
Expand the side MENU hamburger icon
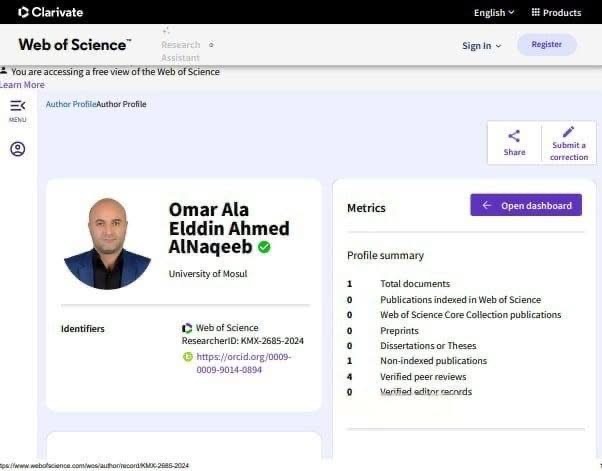coord(17,106)
